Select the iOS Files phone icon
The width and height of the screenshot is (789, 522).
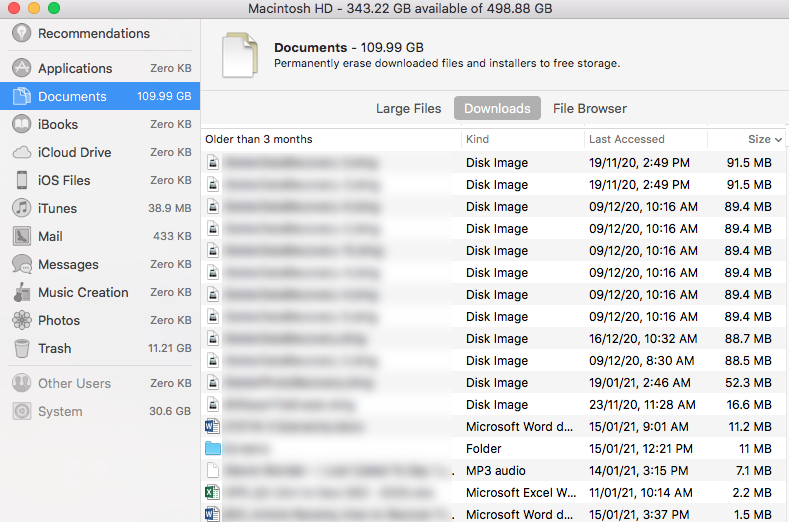pyautogui.click(x=22, y=180)
